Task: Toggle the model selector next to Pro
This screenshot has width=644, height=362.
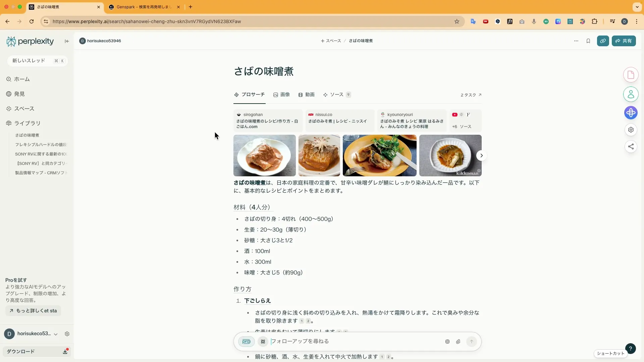Action: coord(263,342)
